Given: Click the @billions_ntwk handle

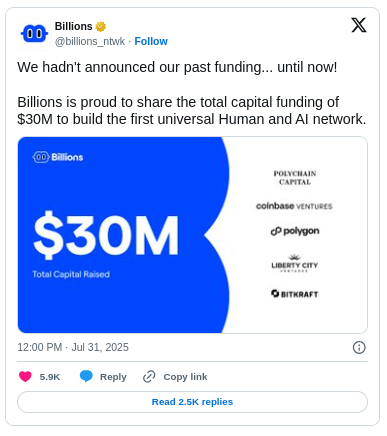Looking at the screenshot, I should [90, 41].
